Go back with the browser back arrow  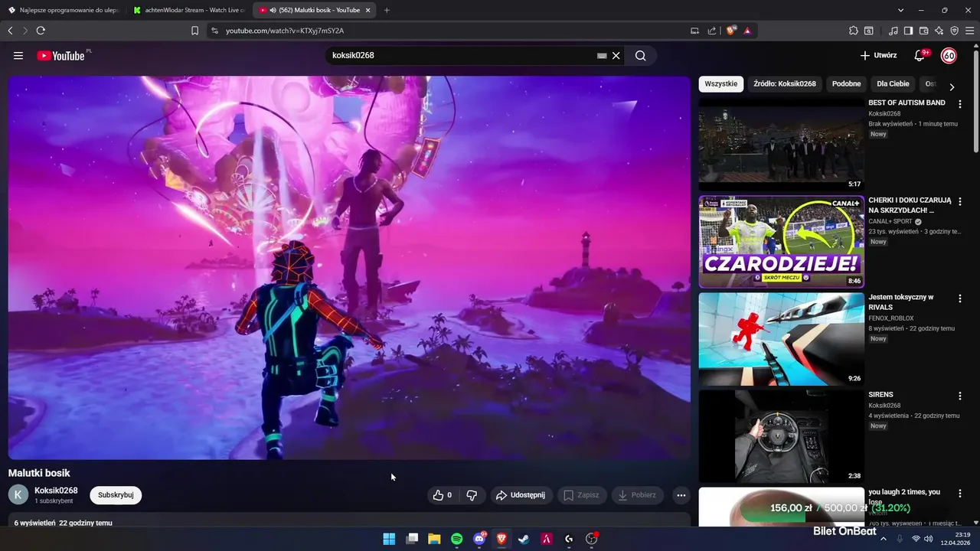click(x=10, y=31)
